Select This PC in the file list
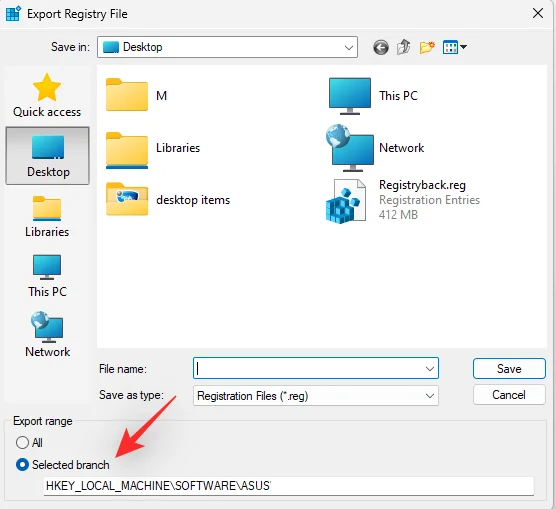The height and width of the screenshot is (509, 556). 373,96
